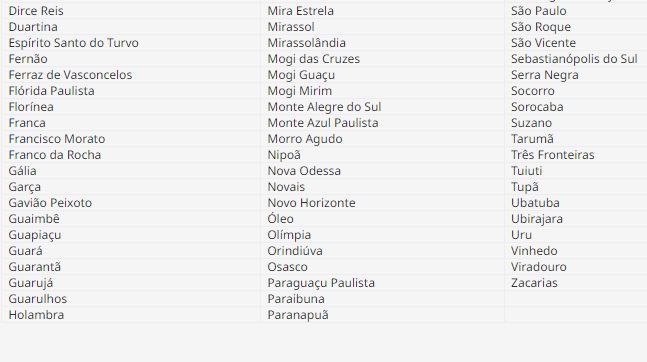Viewport: 647px width, 362px height.
Task: Click the Três Fronteiras cell
Action: coord(576,155)
